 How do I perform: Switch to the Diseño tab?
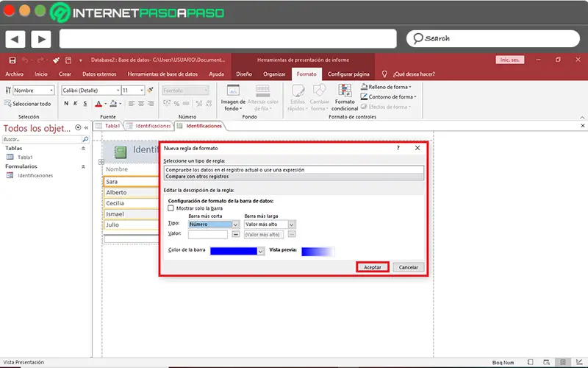click(x=244, y=74)
